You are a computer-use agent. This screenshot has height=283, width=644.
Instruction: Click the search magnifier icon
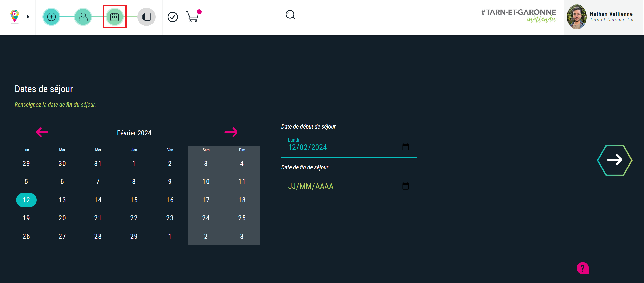click(290, 15)
